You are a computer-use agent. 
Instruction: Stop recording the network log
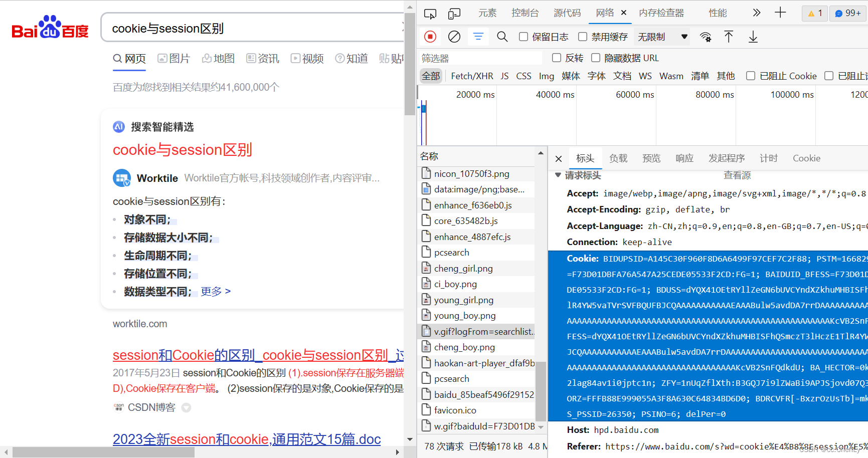coord(430,36)
